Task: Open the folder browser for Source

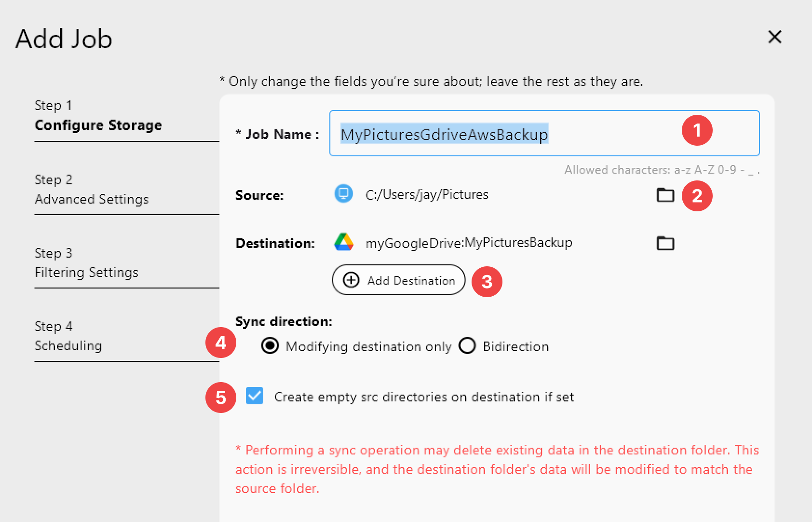Action: coord(665,195)
